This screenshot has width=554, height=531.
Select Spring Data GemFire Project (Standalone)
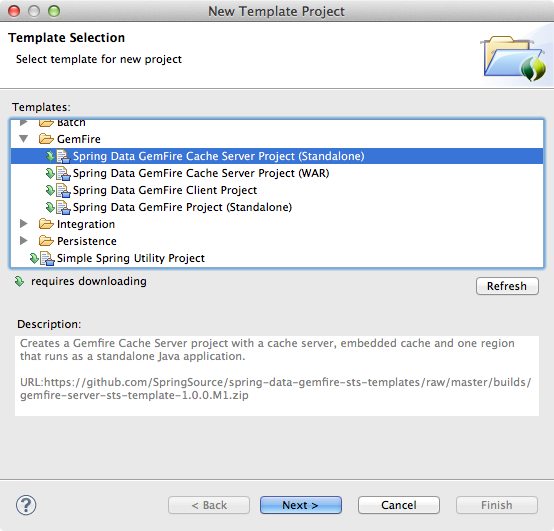pos(182,207)
